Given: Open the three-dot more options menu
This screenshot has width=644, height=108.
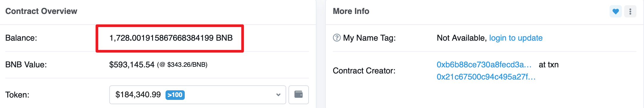Looking at the screenshot, I should point(630,11).
